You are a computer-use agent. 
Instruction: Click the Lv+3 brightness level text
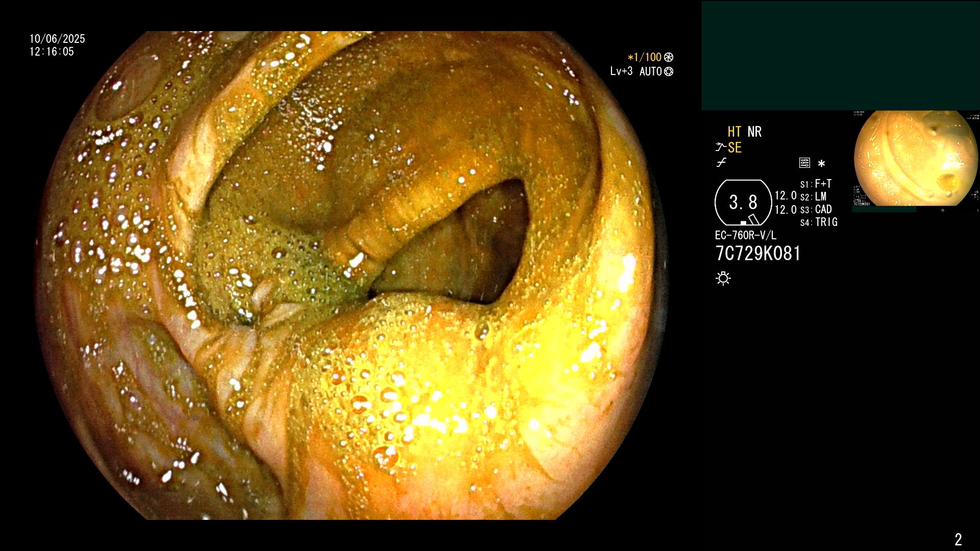(x=621, y=71)
